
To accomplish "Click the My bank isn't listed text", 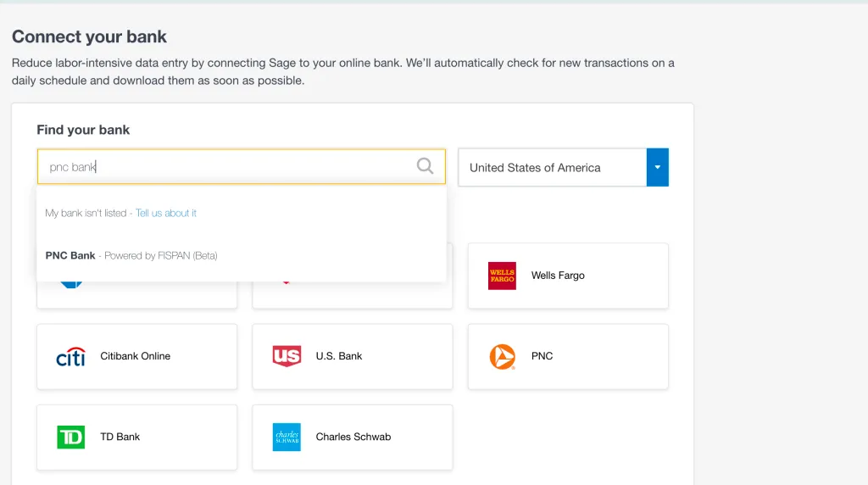I will click(86, 213).
